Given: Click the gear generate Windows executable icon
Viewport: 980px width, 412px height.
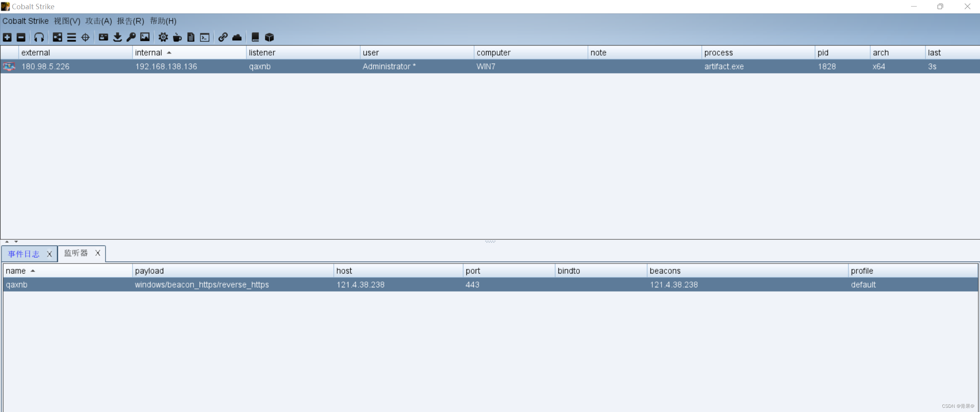Looking at the screenshot, I should 163,37.
